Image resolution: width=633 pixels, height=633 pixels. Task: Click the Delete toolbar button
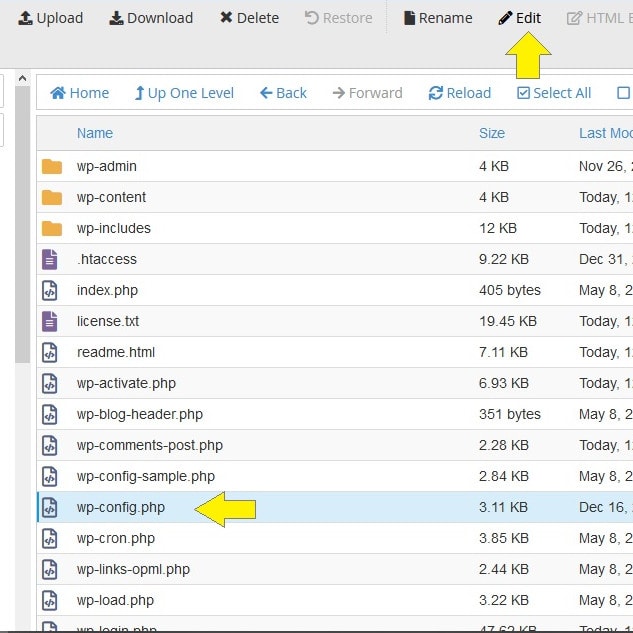coord(249,18)
